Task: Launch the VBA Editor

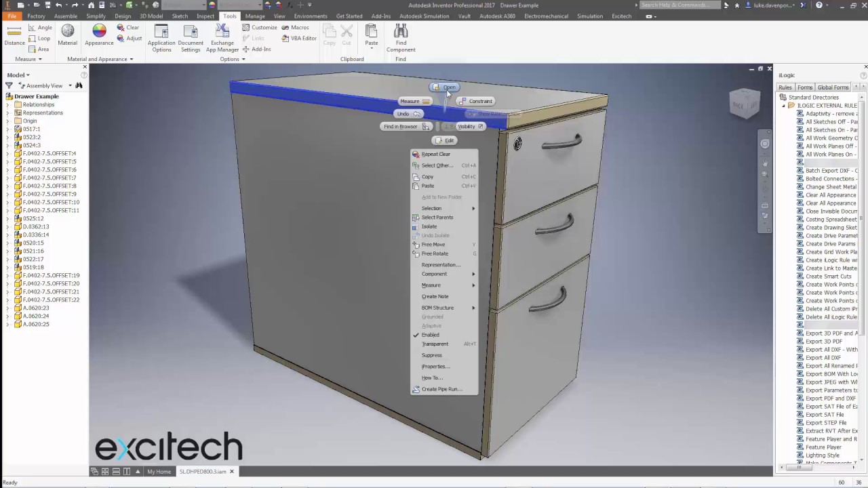Action: [x=298, y=38]
